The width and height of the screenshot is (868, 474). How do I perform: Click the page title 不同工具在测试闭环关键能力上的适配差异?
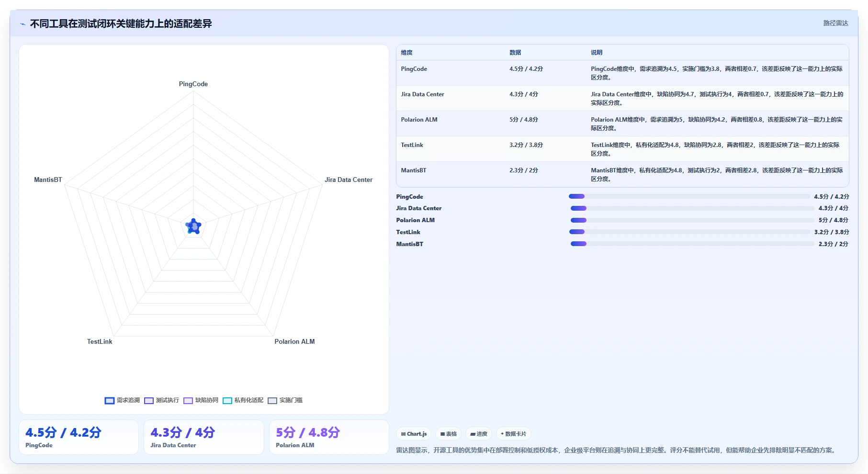121,24
